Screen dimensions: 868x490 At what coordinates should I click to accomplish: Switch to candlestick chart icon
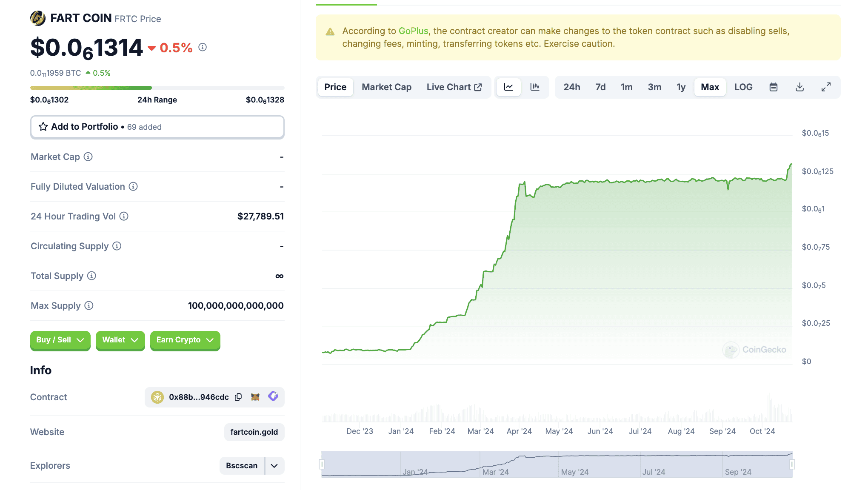coord(535,87)
